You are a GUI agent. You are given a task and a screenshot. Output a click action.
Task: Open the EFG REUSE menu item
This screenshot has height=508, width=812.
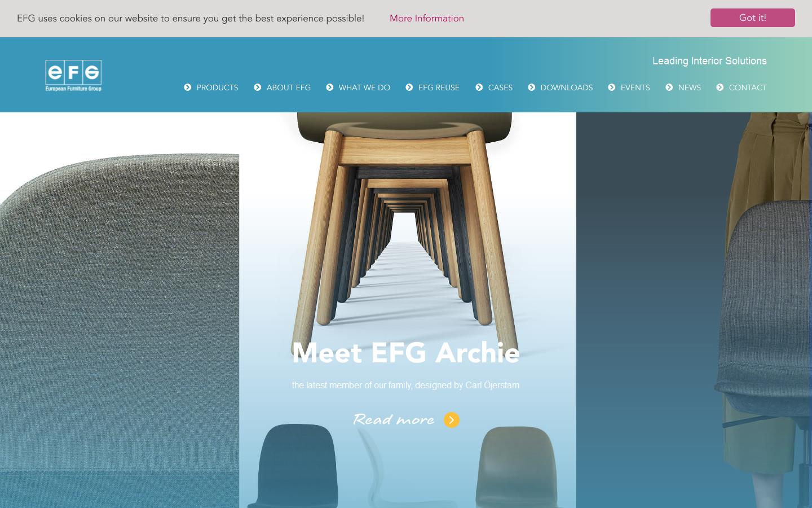pos(439,87)
